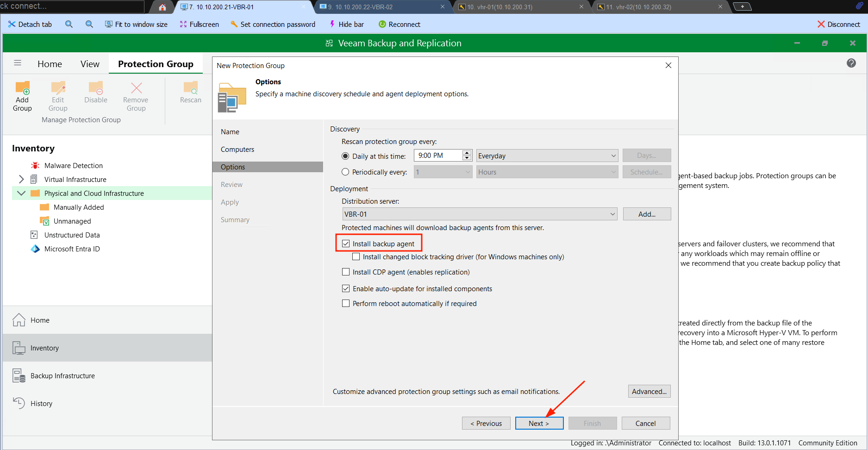Click the Virtual Infrastructure server icon
The image size is (868, 450).
point(34,179)
